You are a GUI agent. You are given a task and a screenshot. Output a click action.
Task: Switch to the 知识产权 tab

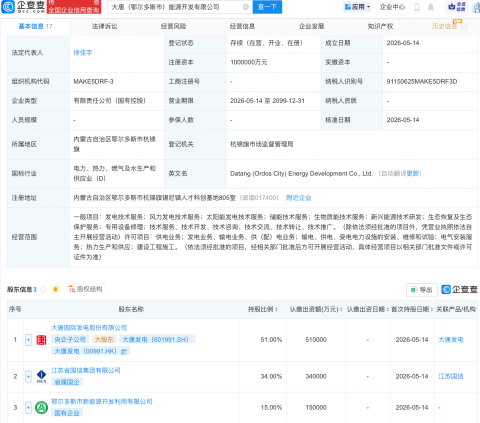pos(380,26)
